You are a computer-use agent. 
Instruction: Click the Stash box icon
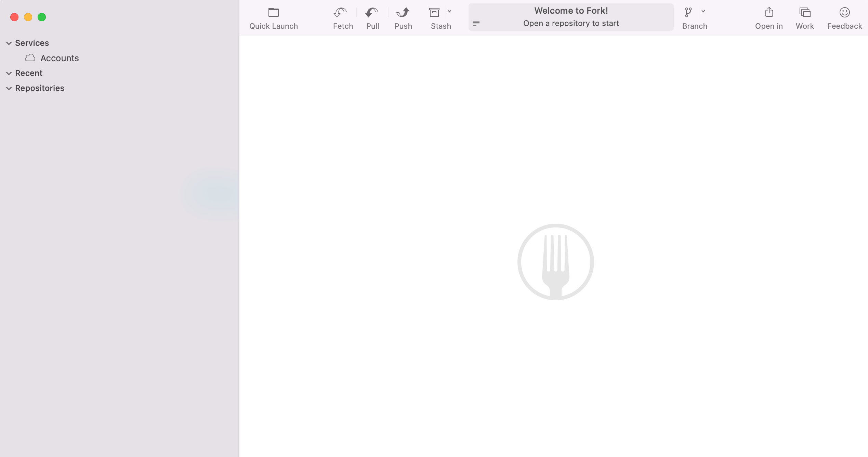(434, 12)
